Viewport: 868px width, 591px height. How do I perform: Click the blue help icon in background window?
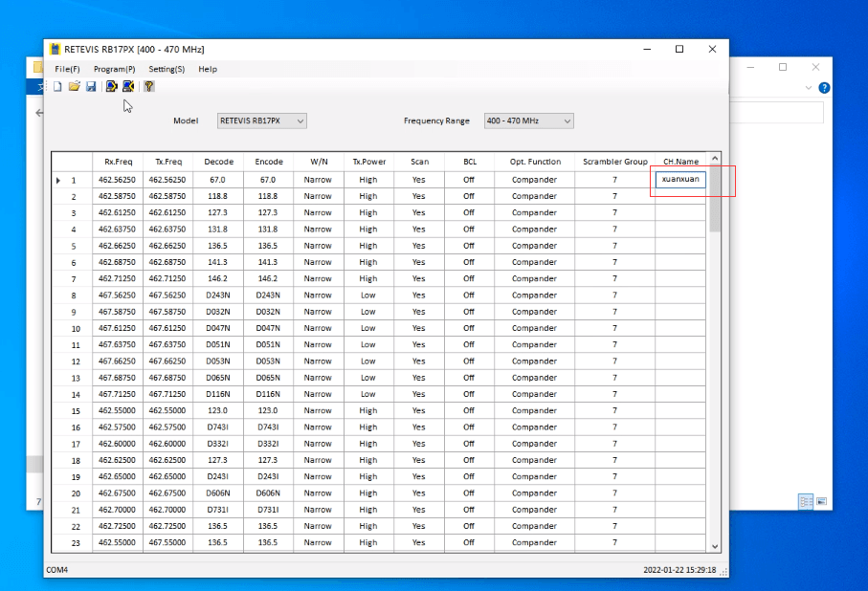823,87
